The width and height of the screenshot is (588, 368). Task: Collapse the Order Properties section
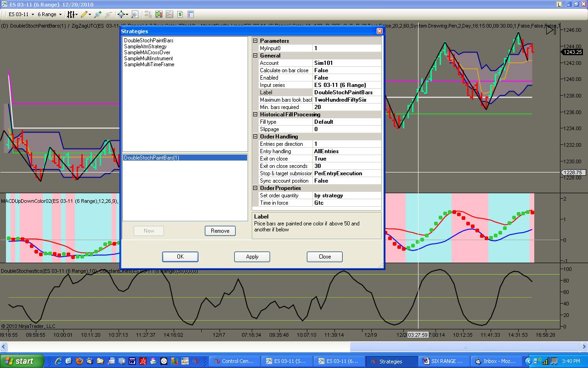tap(255, 188)
